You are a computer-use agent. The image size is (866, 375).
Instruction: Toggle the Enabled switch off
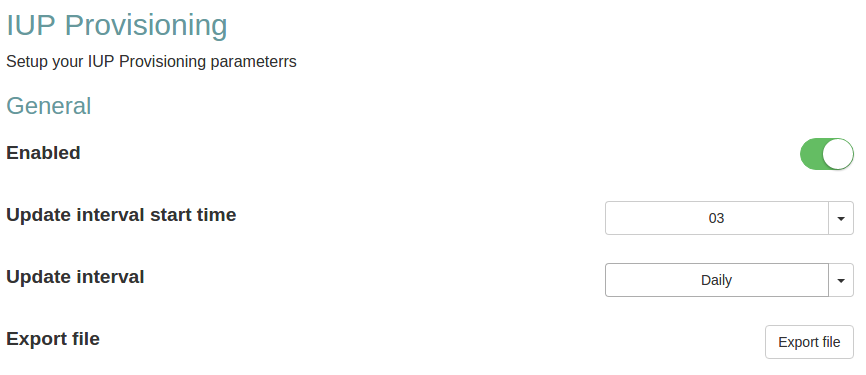pyautogui.click(x=826, y=154)
